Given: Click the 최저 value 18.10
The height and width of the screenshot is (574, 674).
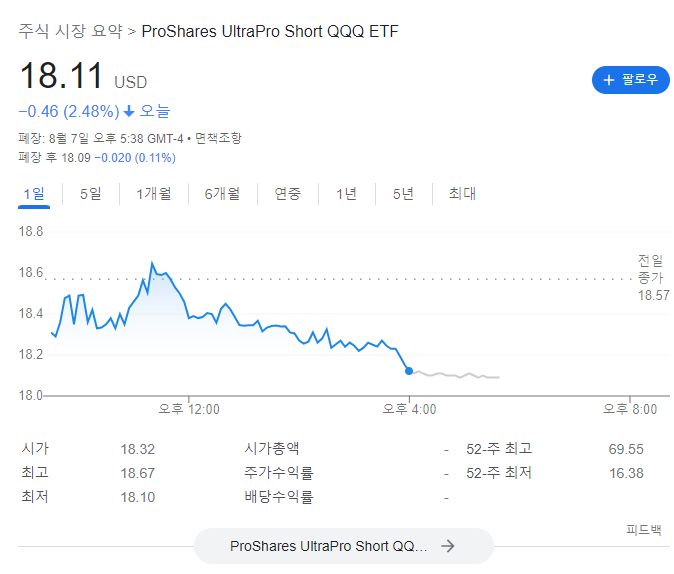Looking at the screenshot, I should (x=138, y=497).
